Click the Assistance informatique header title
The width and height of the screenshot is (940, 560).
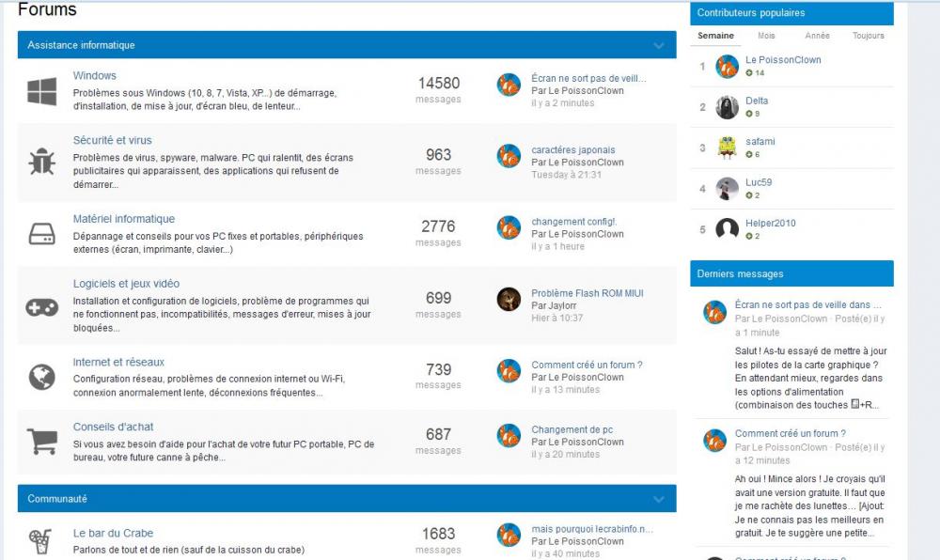pos(81,45)
